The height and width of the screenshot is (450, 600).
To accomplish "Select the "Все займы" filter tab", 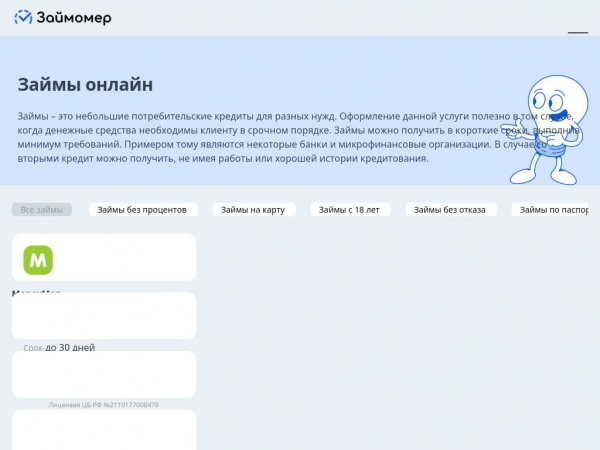I will click(x=42, y=210).
